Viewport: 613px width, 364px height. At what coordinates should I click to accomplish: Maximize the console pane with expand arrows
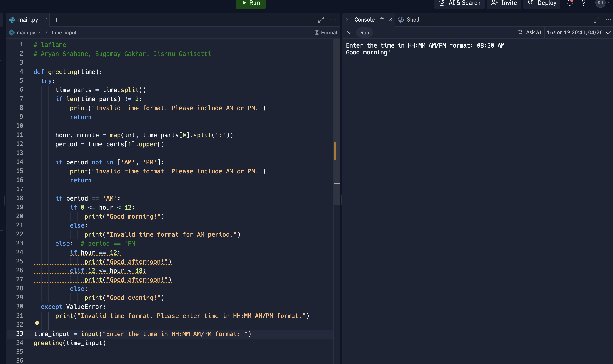pyautogui.click(x=597, y=20)
